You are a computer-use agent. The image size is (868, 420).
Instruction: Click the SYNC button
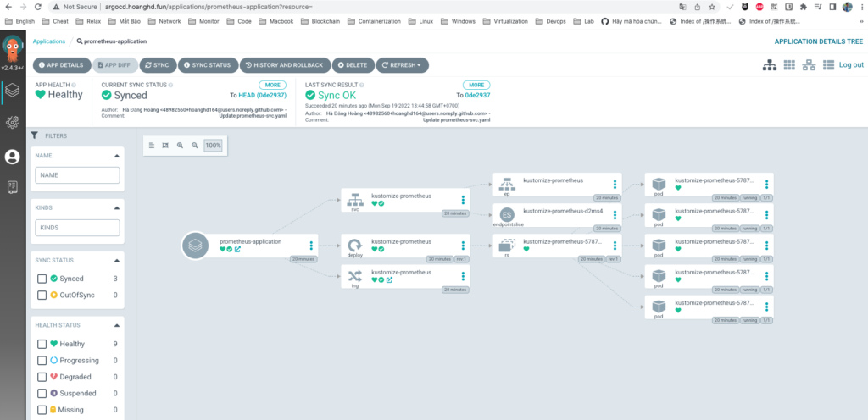coord(158,65)
